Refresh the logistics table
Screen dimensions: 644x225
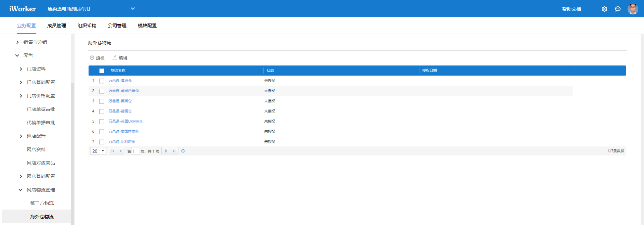pyautogui.click(x=183, y=151)
